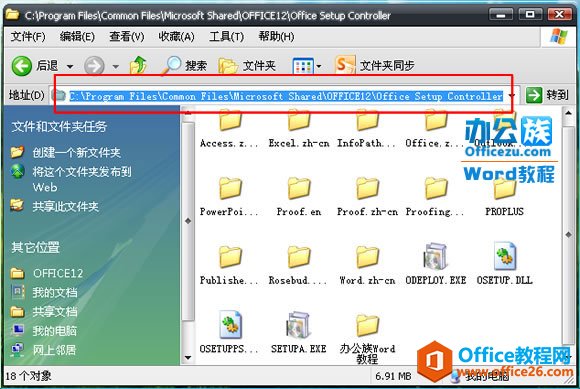Open the 编辑(E) menu

(77, 37)
